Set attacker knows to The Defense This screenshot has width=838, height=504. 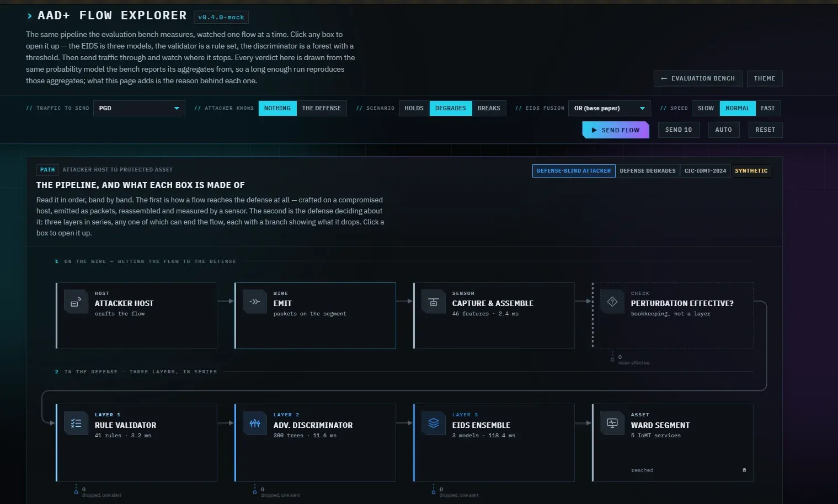pyautogui.click(x=322, y=108)
